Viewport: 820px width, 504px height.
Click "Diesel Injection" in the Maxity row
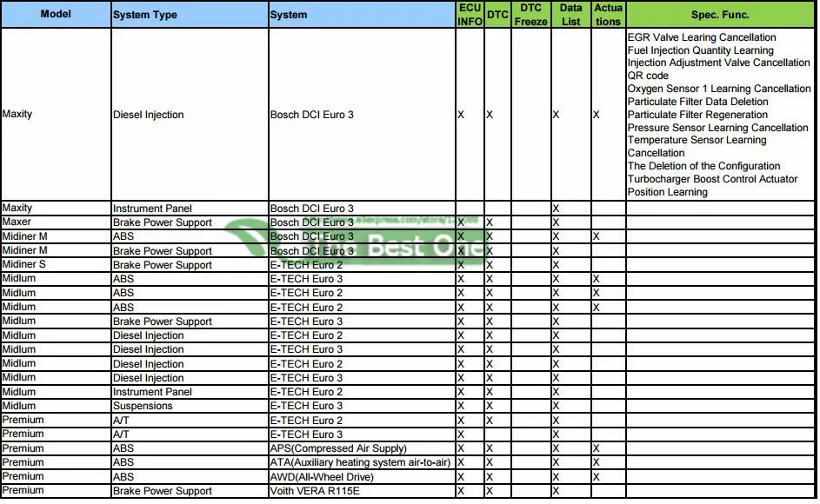pyautogui.click(x=148, y=115)
